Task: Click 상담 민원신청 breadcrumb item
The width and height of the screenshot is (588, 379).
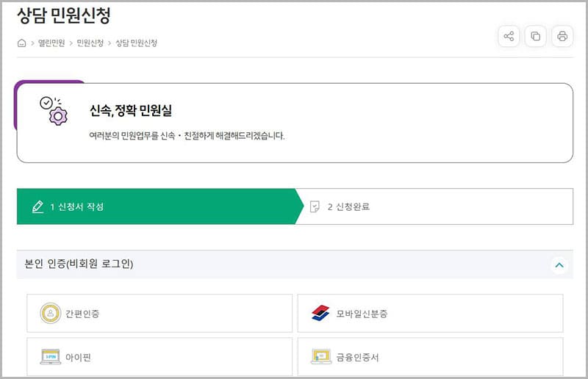Action: [136, 43]
